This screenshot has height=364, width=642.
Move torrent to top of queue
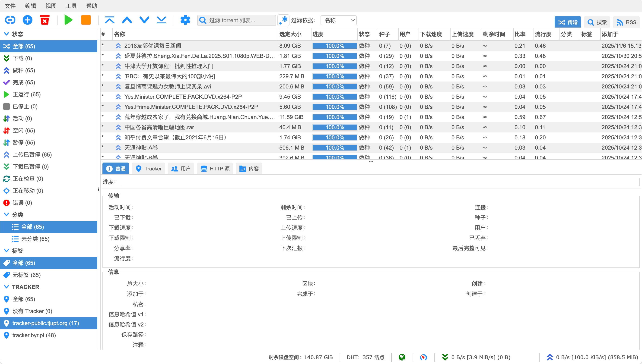click(x=110, y=20)
